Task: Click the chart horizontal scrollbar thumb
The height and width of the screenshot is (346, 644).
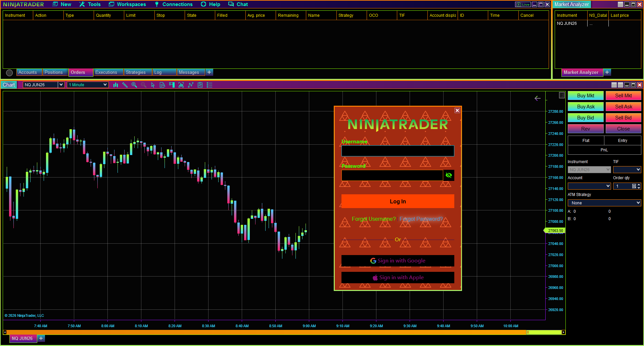Action: point(544,332)
